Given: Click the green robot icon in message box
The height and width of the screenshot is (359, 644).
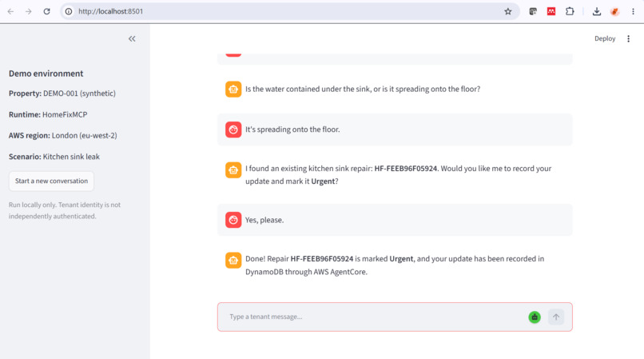Looking at the screenshot, I should click(535, 317).
